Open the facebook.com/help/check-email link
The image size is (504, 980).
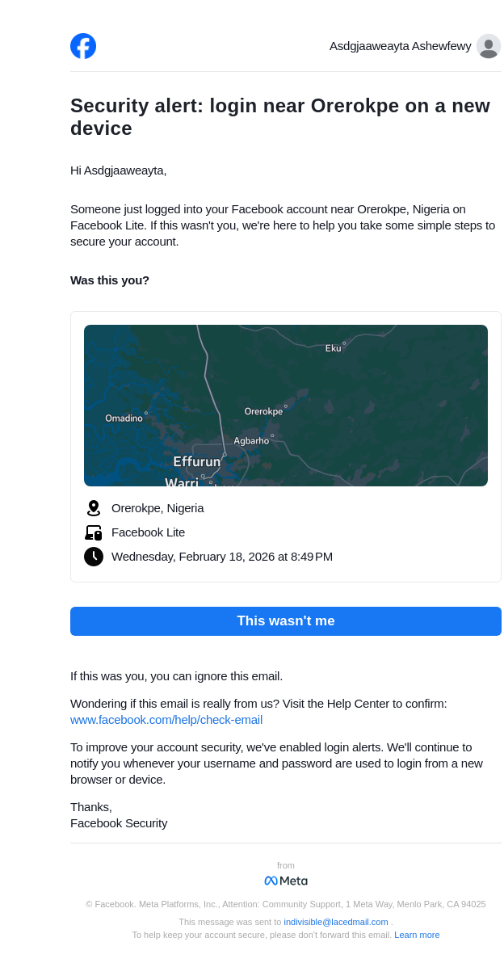pos(166,720)
